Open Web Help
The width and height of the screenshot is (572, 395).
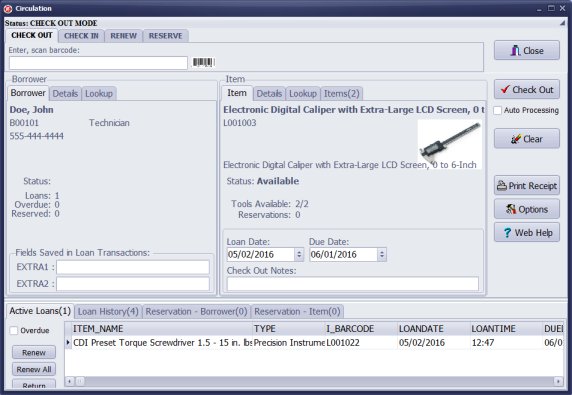pyautogui.click(x=527, y=232)
